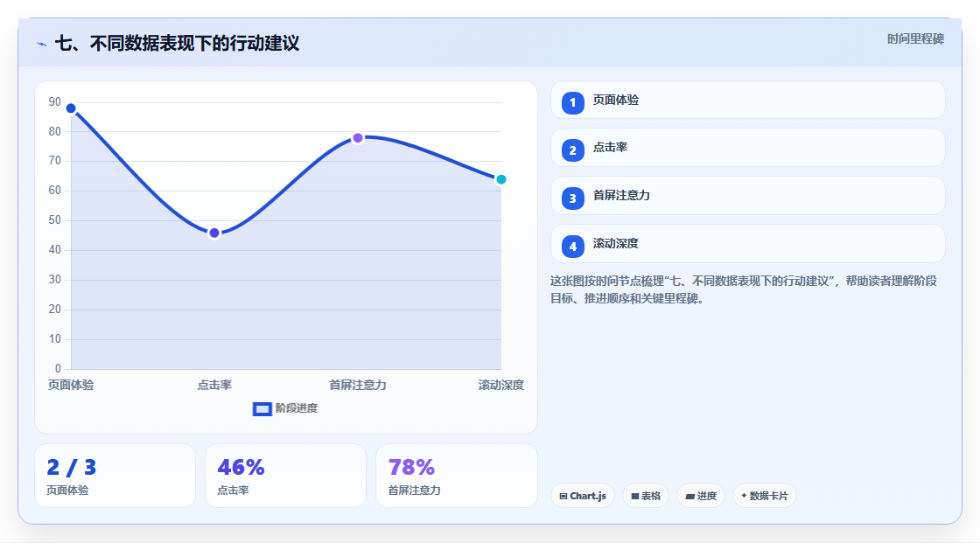Click the number 4 badge for 滚动深度
Viewport: 980px width, 543px height.
pos(572,247)
